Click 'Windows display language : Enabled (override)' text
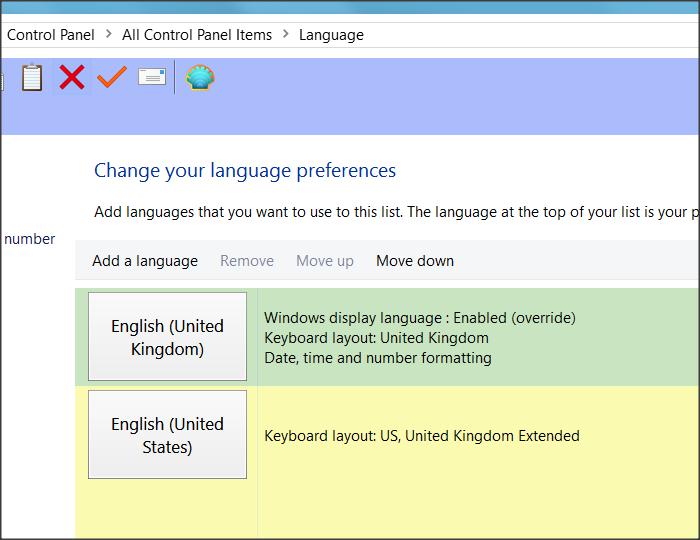This screenshot has height=540, width=700. point(420,318)
